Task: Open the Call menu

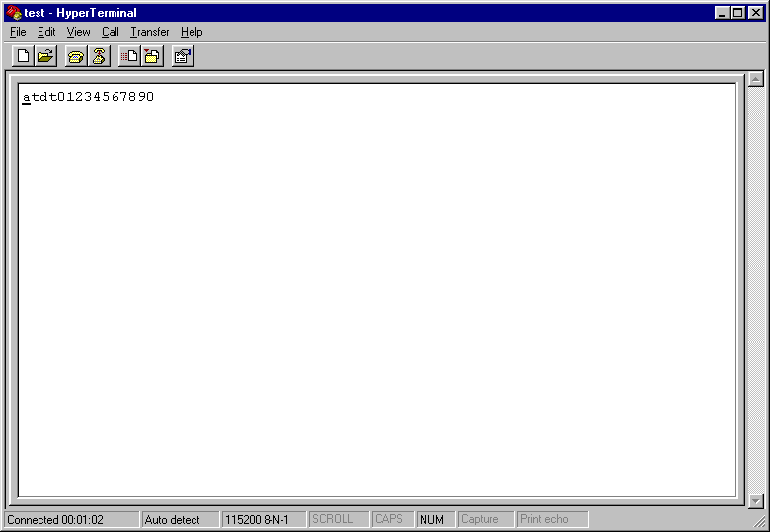Action: coord(110,32)
